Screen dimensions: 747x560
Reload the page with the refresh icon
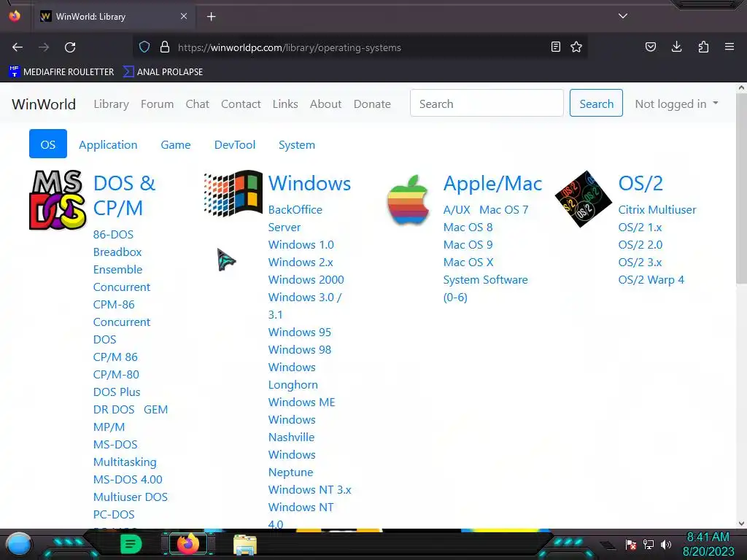[70, 47]
